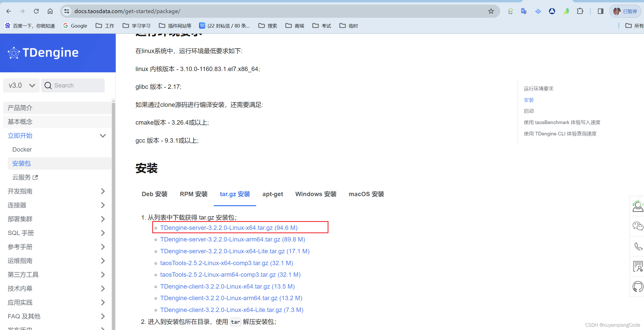Reload the current page
The width and height of the screenshot is (644, 330).
click(36, 11)
